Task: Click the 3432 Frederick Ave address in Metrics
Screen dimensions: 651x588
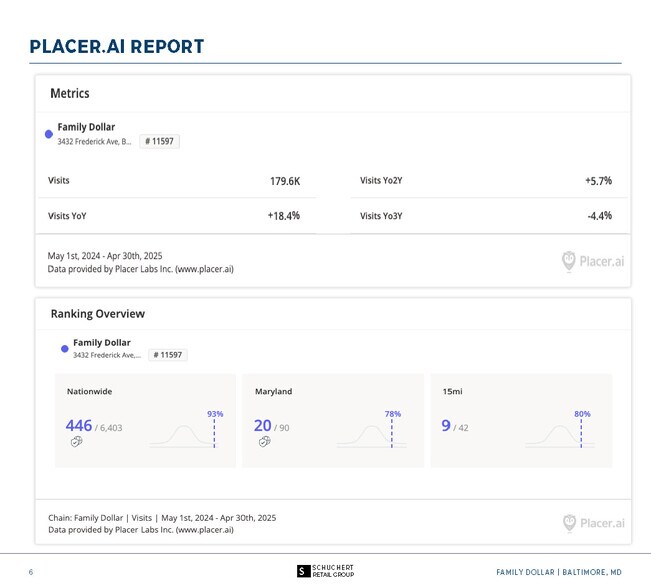Action: (x=94, y=142)
